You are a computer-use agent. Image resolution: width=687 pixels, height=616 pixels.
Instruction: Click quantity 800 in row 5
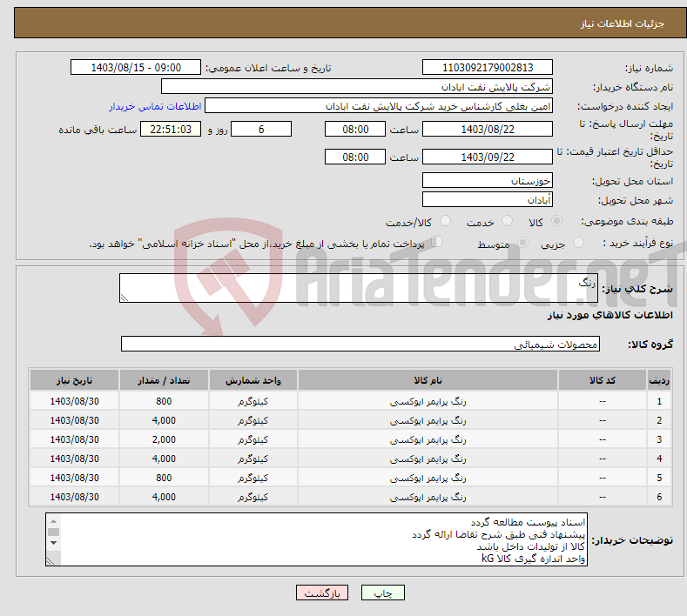click(x=164, y=478)
